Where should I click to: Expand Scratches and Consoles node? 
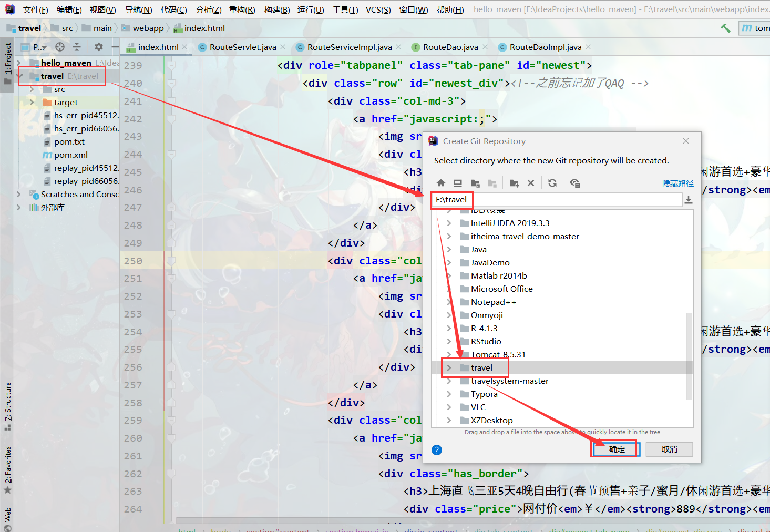point(19,194)
